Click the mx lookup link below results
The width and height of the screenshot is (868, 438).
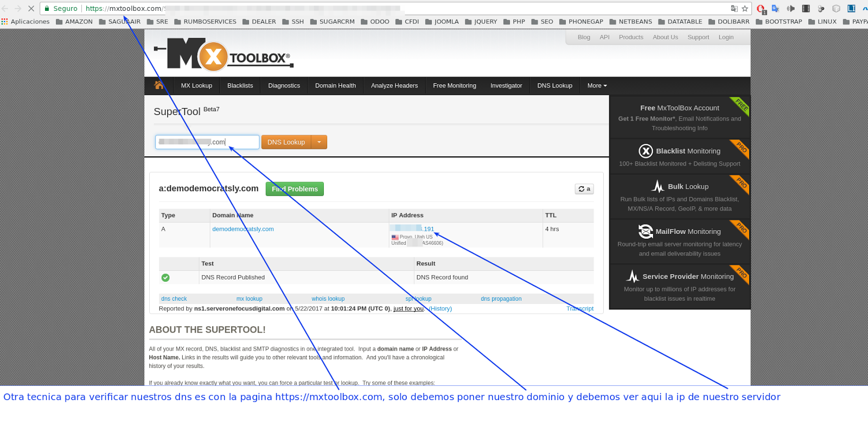[250, 299]
